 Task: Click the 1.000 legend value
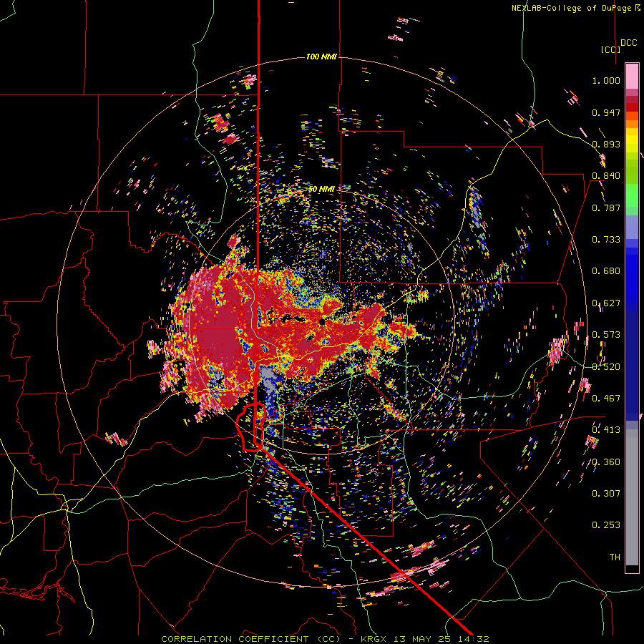(606, 80)
